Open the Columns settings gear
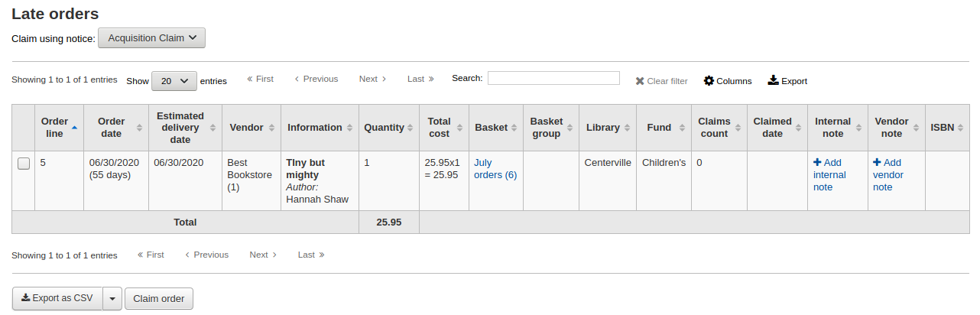Viewport: 980px width, 315px height. 709,81
